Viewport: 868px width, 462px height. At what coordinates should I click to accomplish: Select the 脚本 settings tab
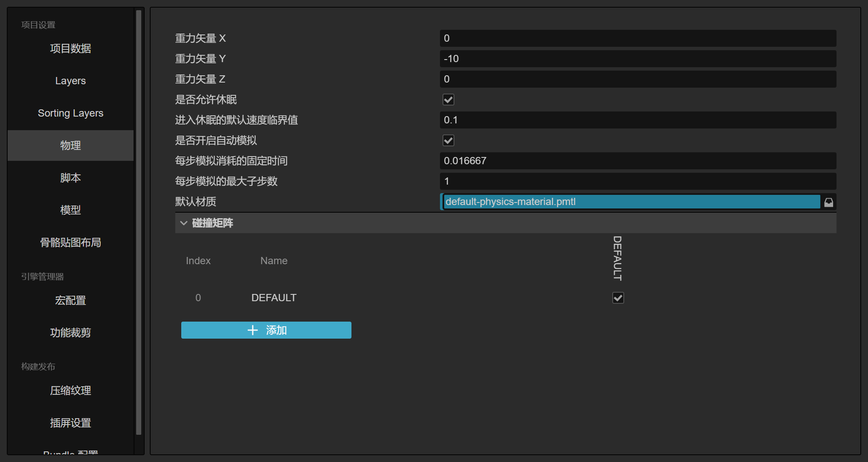pos(71,178)
